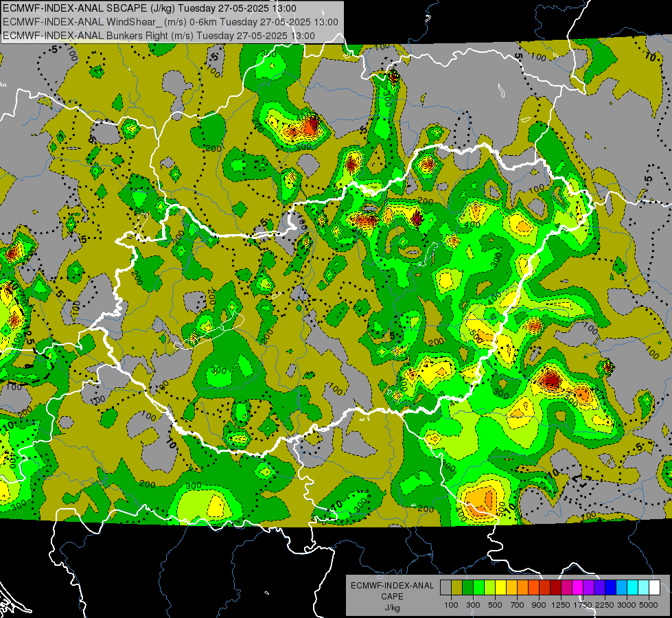The height and width of the screenshot is (618, 672).
Task: Pick the pure yellow legend swatch
Action: click(500, 588)
